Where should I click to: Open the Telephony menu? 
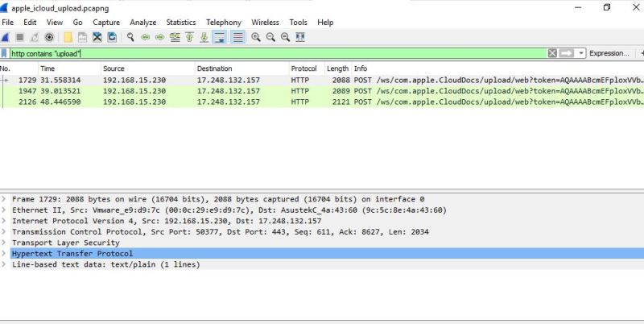pyautogui.click(x=224, y=23)
